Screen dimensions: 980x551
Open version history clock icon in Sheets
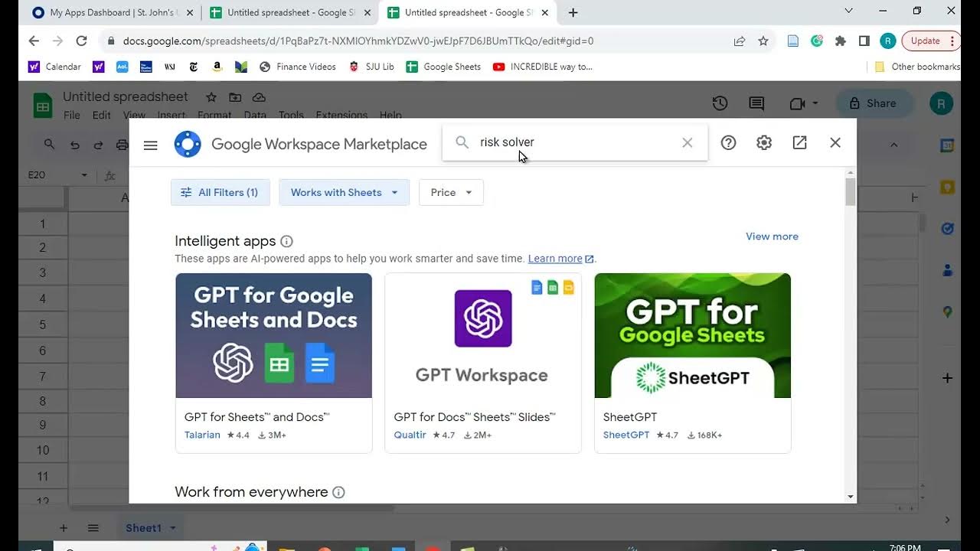tap(720, 103)
